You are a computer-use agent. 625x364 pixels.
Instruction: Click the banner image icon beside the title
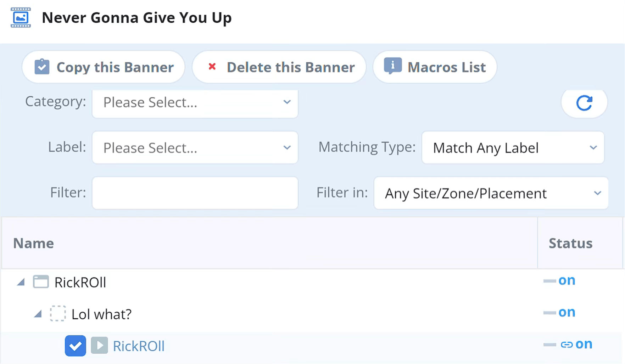pos(21,17)
